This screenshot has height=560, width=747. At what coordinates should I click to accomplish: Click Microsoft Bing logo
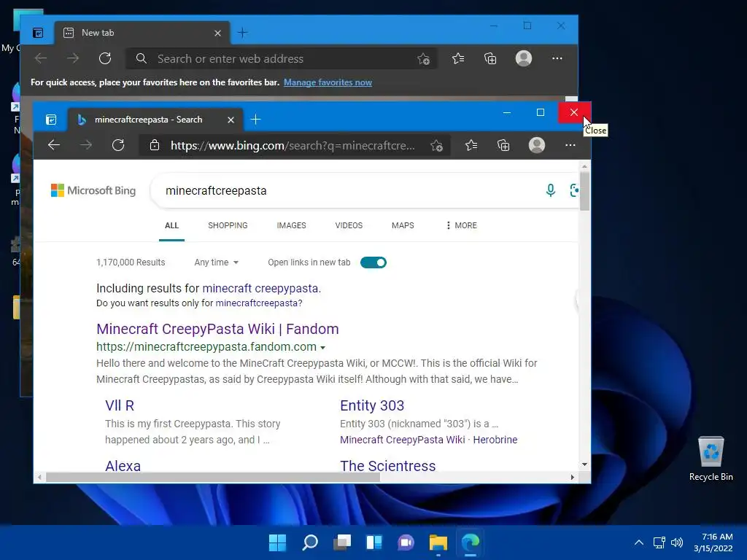click(93, 190)
